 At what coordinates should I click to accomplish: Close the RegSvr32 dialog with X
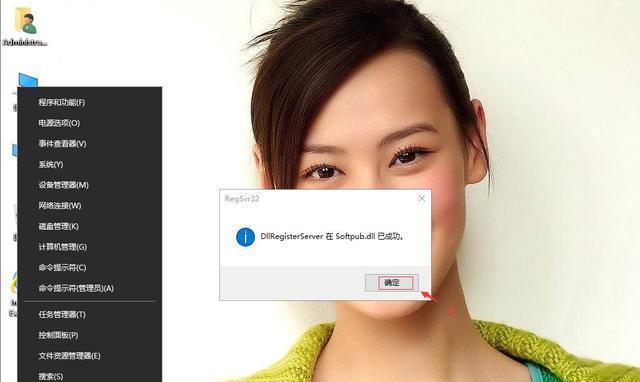pos(422,198)
